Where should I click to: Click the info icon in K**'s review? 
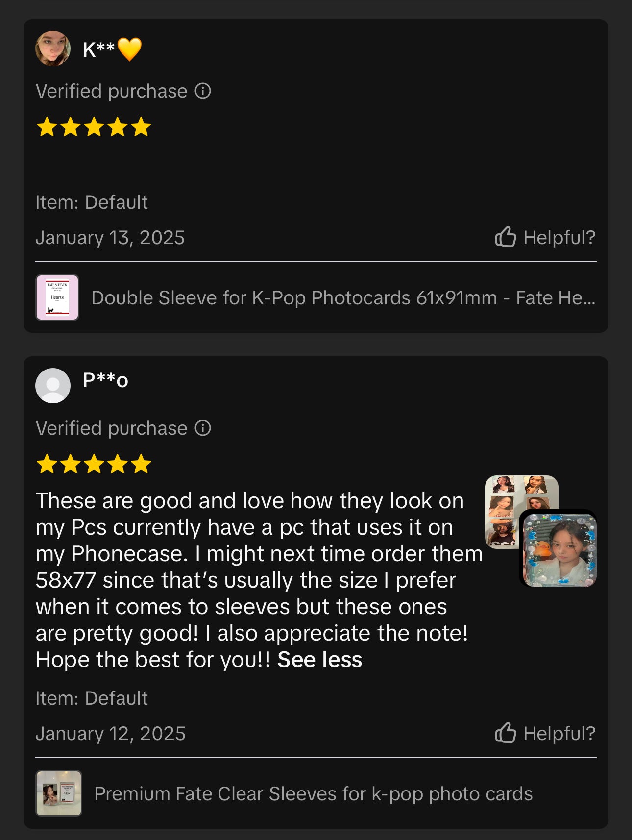tap(203, 91)
